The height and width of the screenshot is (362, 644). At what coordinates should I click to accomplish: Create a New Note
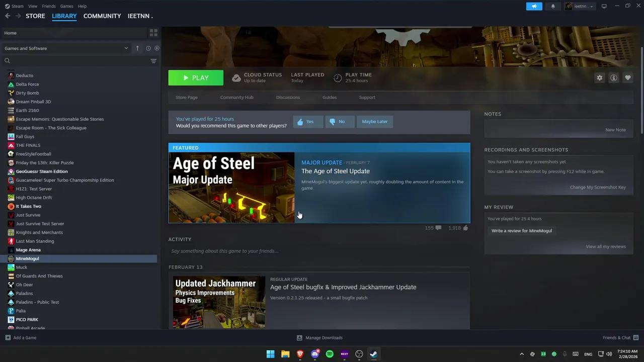[x=615, y=130]
